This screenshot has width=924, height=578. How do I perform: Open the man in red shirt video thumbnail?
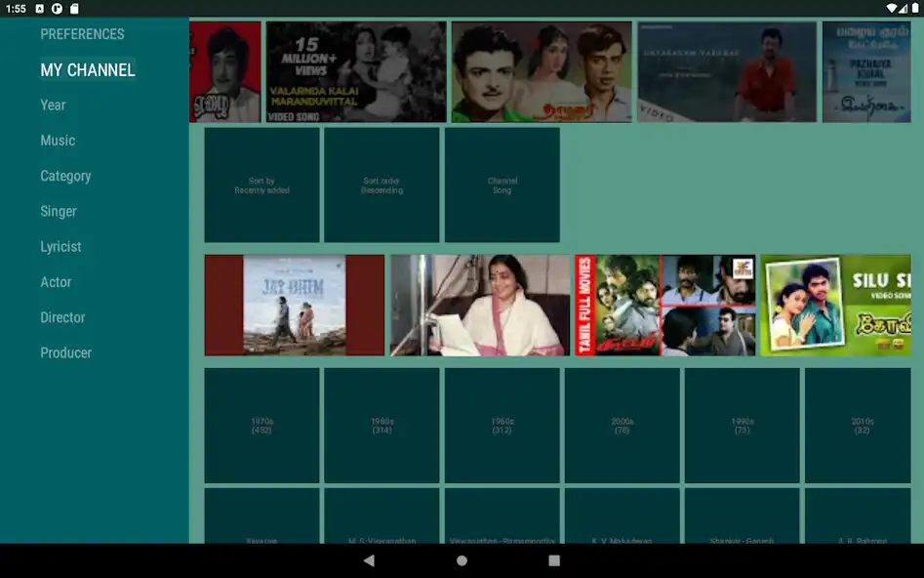point(727,72)
